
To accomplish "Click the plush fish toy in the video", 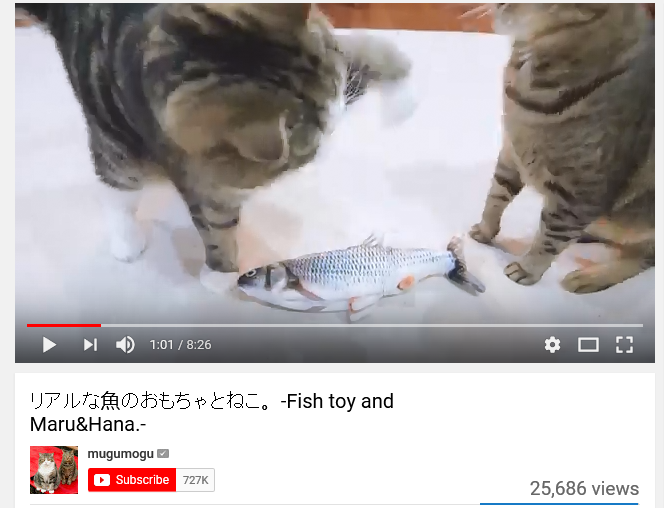I will click(x=361, y=276).
